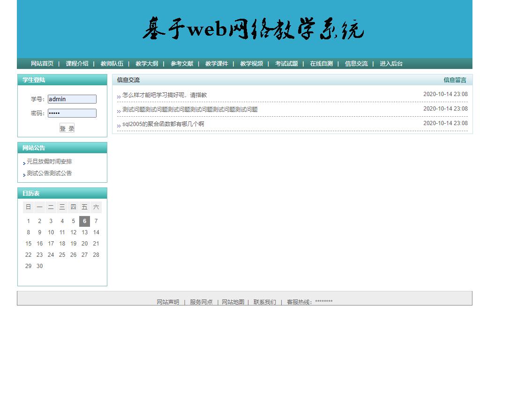Click the 联系我们 footer link
The image size is (532, 395).
[x=264, y=302]
